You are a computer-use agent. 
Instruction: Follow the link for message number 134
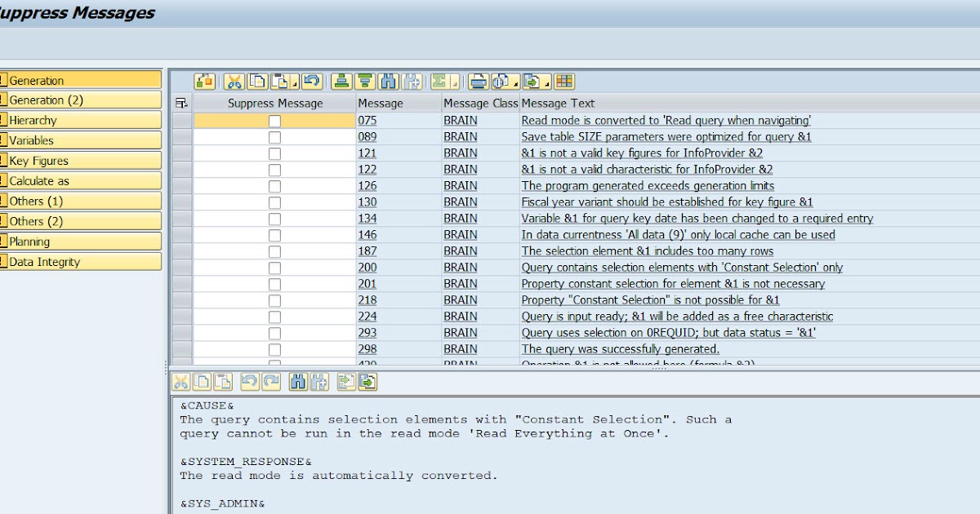click(x=367, y=218)
